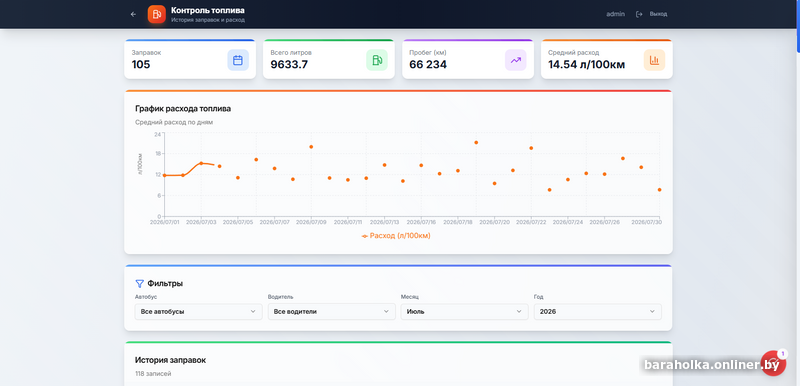
Task: Open the red chat widget with the notification badge
Action: pyautogui.click(x=773, y=364)
